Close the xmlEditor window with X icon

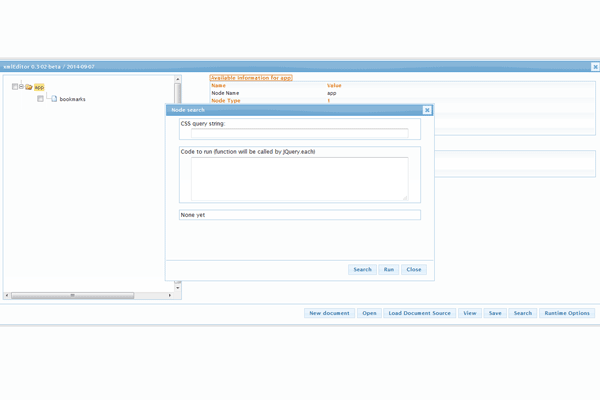click(x=595, y=67)
